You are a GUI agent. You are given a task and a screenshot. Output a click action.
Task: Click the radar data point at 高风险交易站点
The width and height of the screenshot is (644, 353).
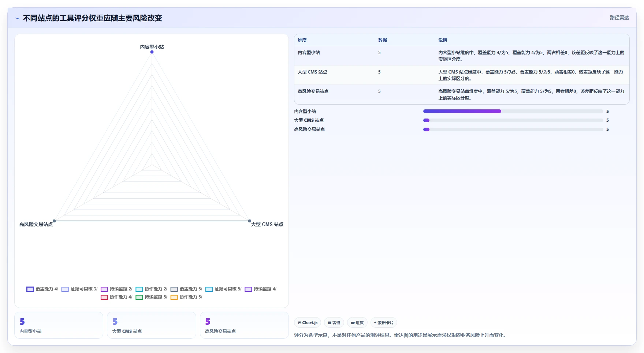(x=54, y=221)
